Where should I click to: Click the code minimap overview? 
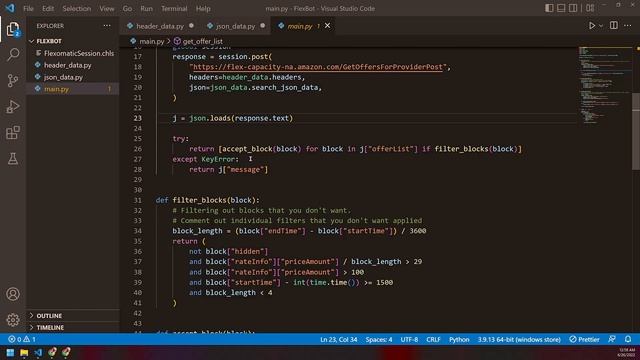pos(605,85)
